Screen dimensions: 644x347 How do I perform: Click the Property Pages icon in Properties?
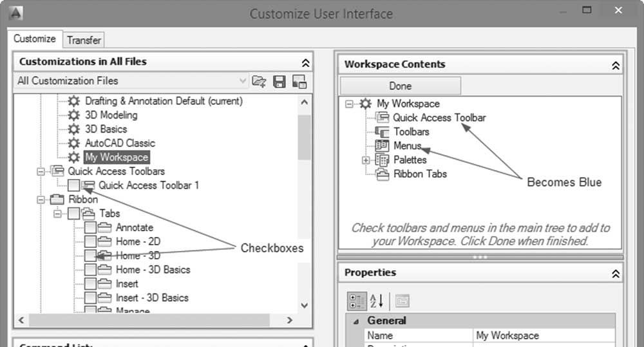click(x=402, y=301)
